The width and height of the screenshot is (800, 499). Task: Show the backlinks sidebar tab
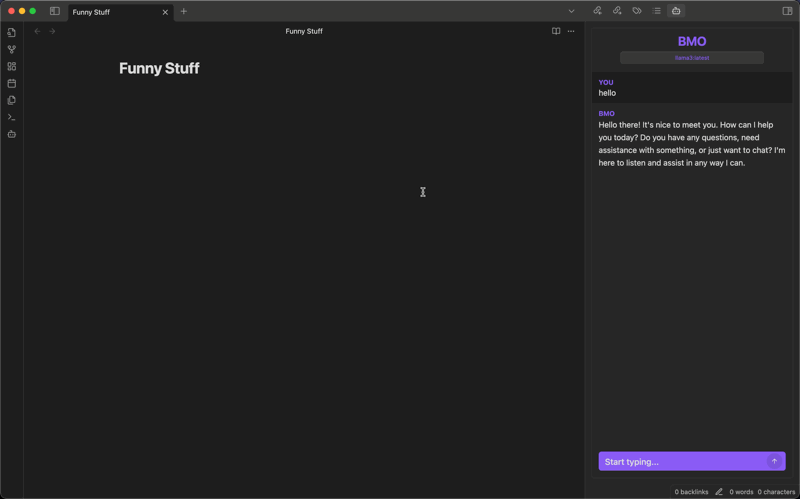[597, 11]
